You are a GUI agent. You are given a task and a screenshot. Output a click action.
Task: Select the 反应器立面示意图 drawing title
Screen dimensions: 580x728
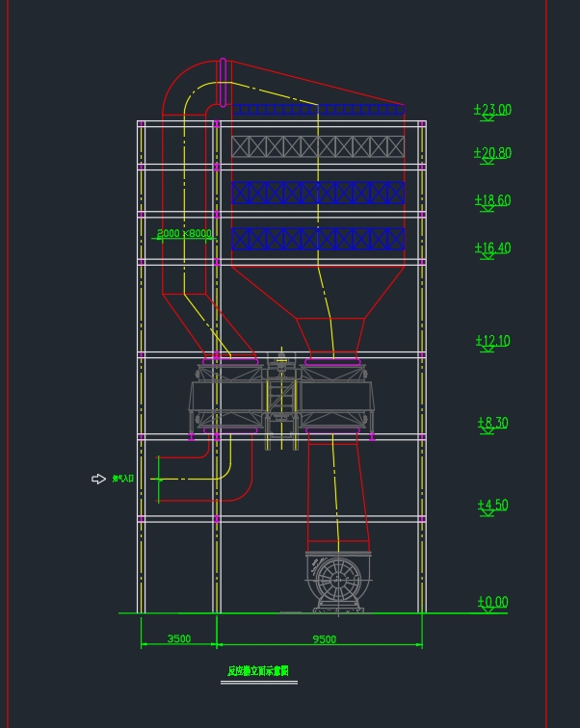258,670
